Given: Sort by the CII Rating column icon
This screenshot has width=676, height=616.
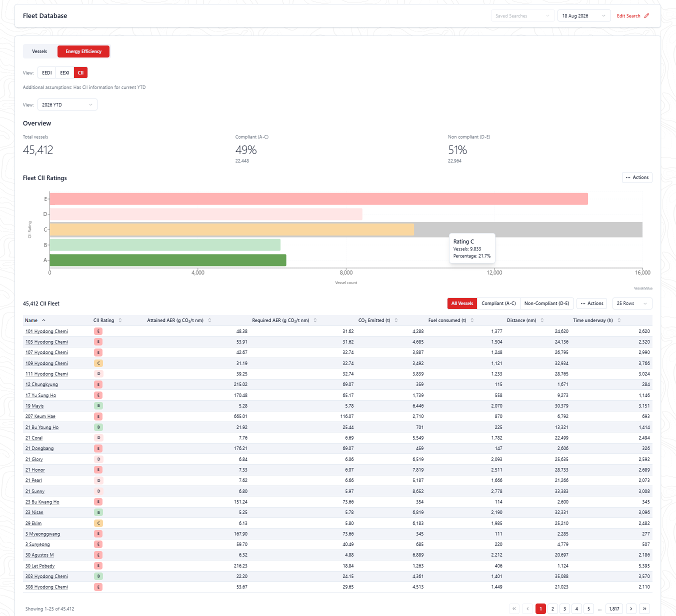Looking at the screenshot, I should (x=120, y=320).
